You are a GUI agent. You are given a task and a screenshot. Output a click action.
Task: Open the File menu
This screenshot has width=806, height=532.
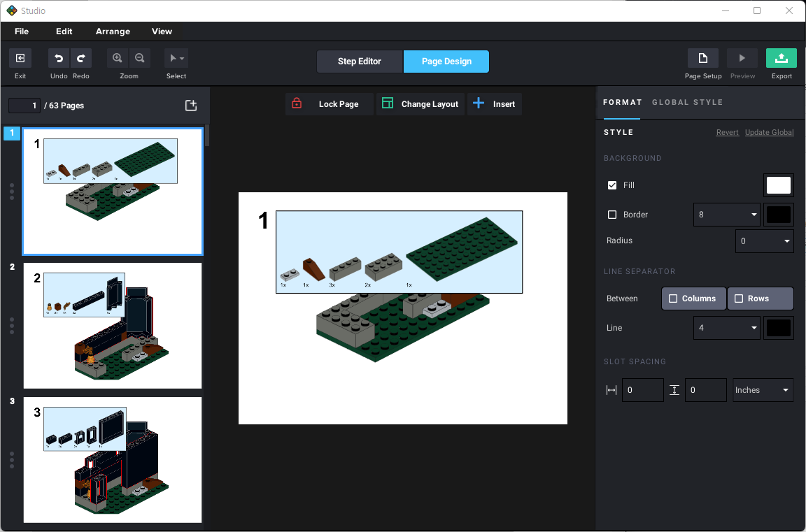(22, 31)
